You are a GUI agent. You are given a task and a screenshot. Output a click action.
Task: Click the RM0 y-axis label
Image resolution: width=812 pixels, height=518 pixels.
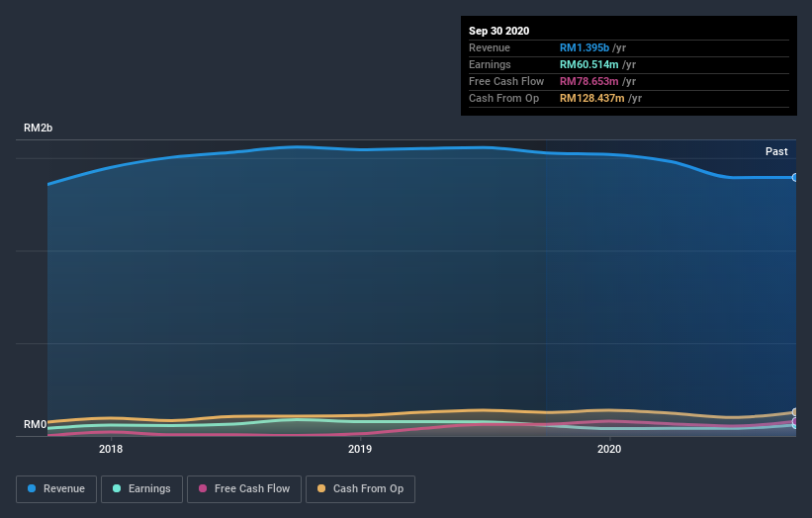click(35, 424)
